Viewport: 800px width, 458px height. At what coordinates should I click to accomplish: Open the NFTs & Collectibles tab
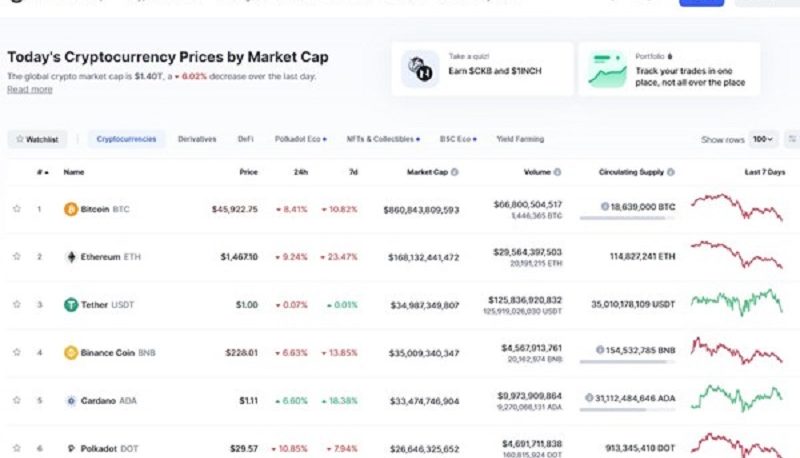coord(383,139)
